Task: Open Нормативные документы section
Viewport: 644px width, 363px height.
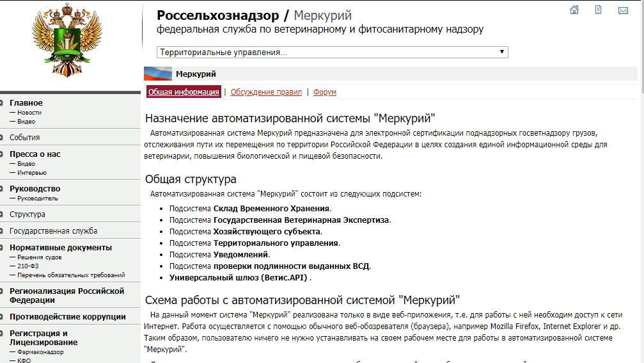Action: point(61,248)
